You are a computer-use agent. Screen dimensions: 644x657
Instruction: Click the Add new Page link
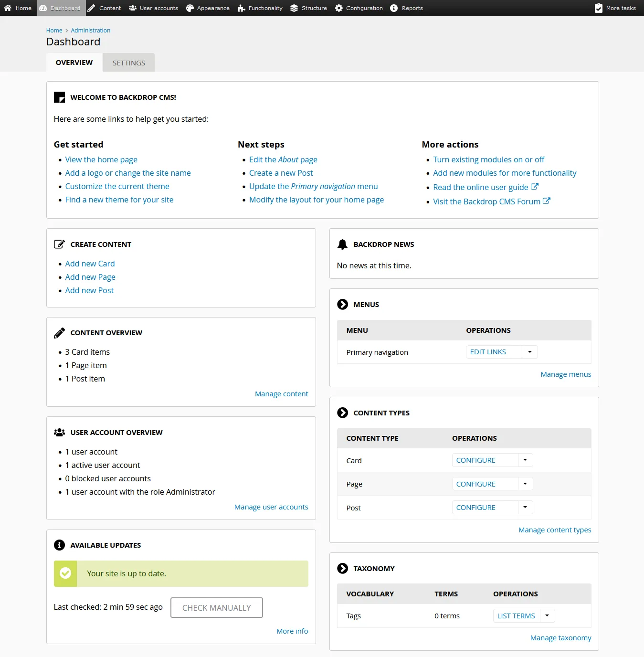click(90, 277)
